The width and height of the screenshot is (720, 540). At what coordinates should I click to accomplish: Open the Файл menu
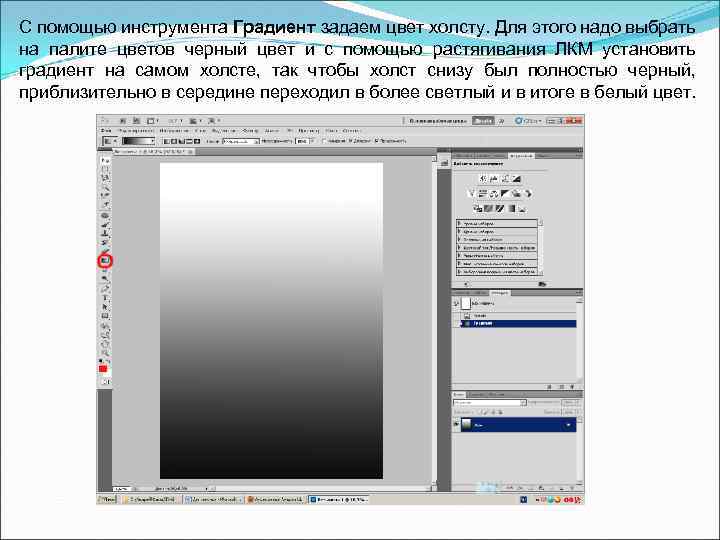[106, 131]
